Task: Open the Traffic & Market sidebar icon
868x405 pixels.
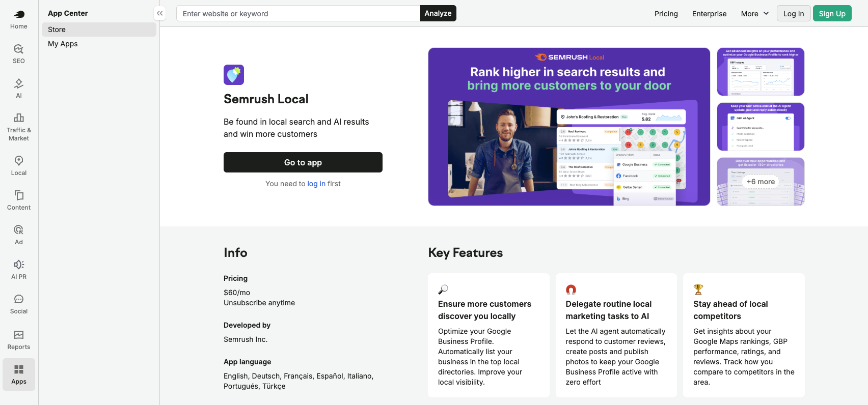Action: 19,127
